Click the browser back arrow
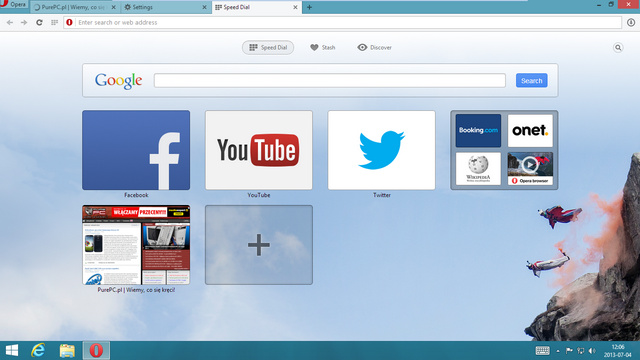 point(10,22)
